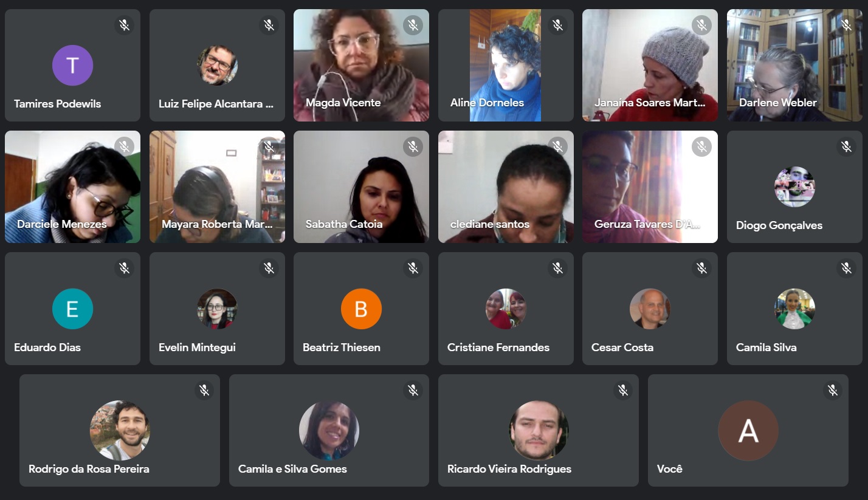The image size is (868, 500).
Task: Click muted mic icon on the Você tile
Action: tap(833, 390)
